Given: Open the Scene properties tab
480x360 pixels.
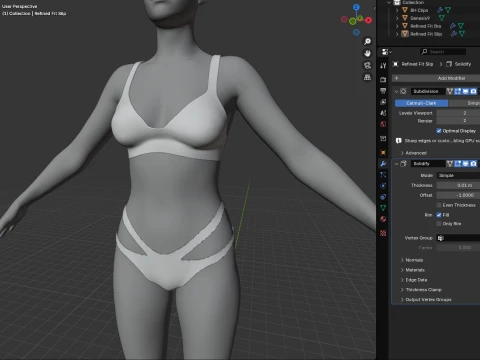Looking at the screenshot, I should (383, 113).
